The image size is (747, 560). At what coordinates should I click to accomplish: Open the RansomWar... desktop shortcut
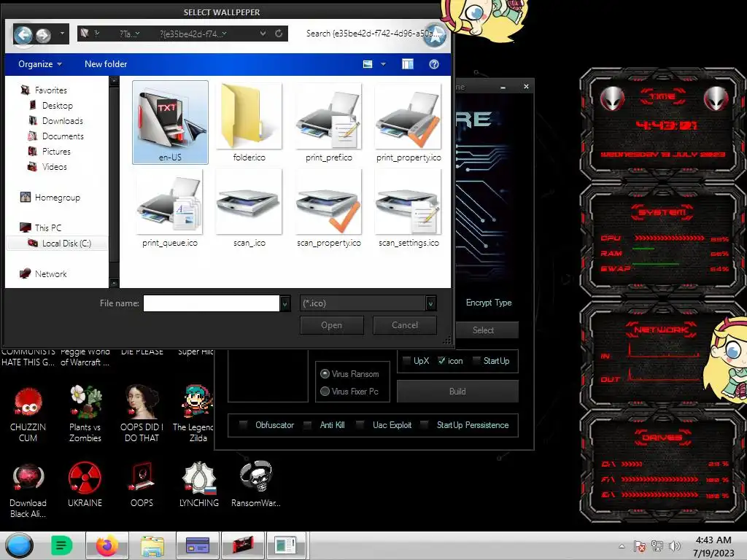[256, 483]
